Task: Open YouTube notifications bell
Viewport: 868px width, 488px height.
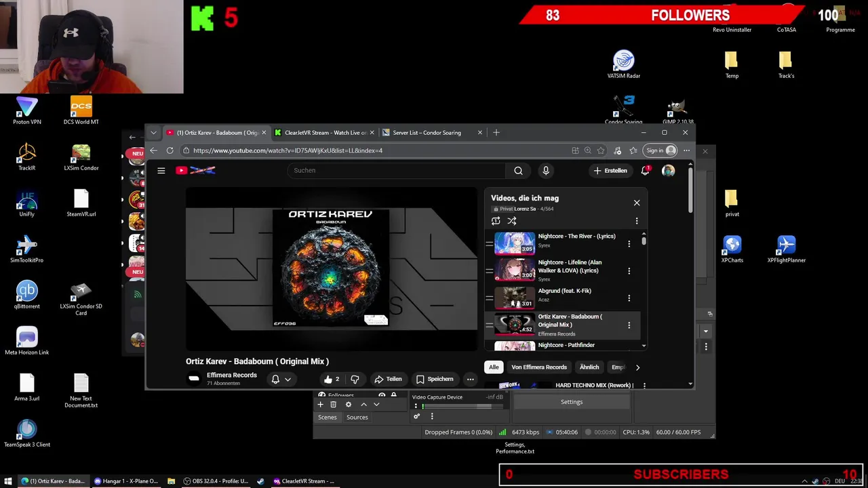Action: point(645,171)
